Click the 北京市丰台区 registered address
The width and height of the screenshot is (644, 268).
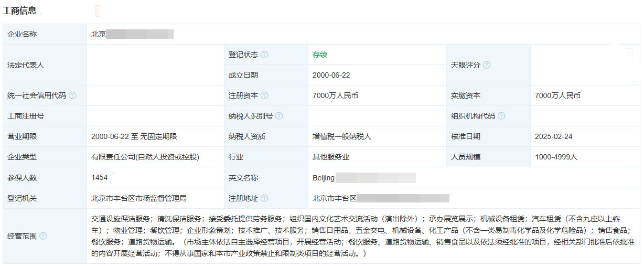coord(381,198)
